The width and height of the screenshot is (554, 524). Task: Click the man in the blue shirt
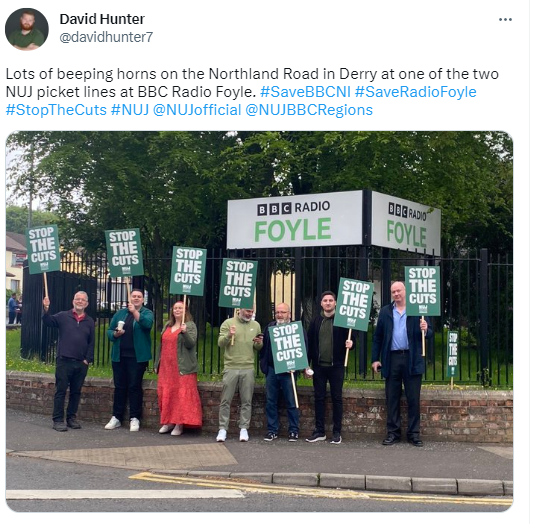pyautogui.click(x=401, y=363)
